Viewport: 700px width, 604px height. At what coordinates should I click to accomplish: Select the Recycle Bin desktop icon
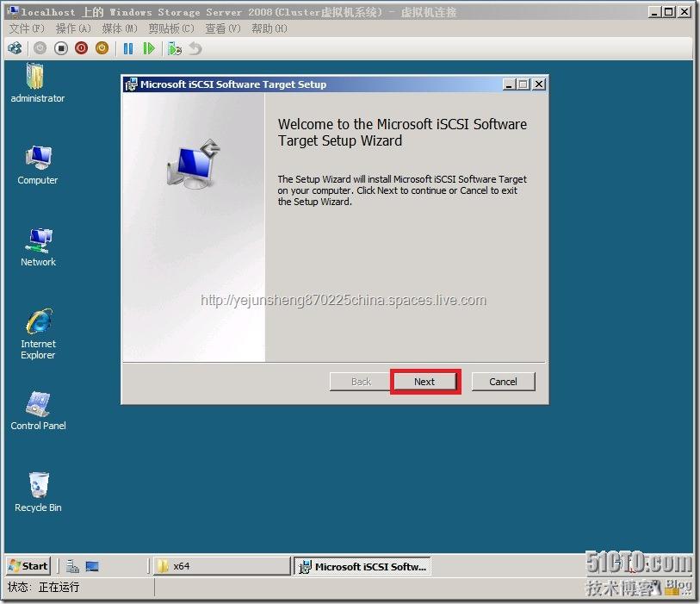tap(38, 493)
